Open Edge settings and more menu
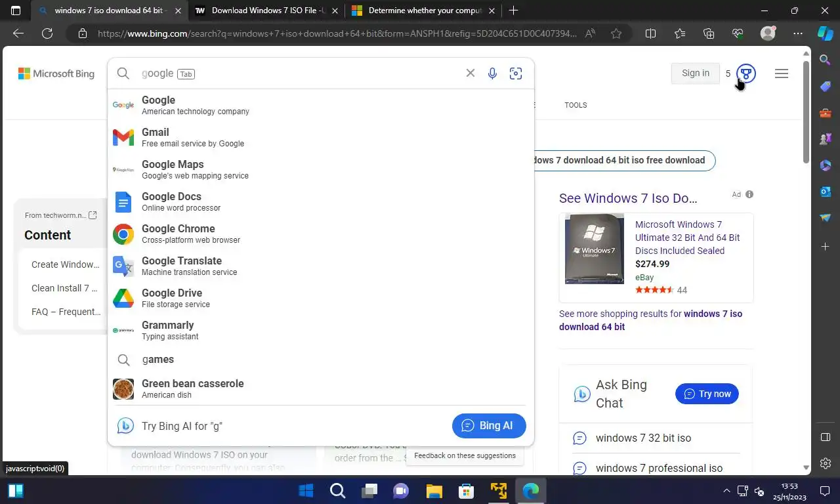 click(x=797, y=33)
